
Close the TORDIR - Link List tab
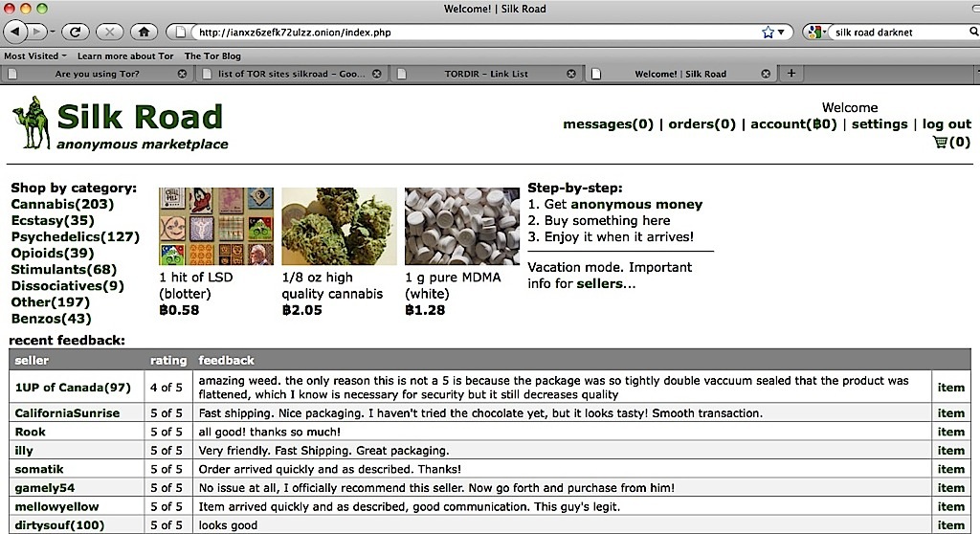coord(571,74)
